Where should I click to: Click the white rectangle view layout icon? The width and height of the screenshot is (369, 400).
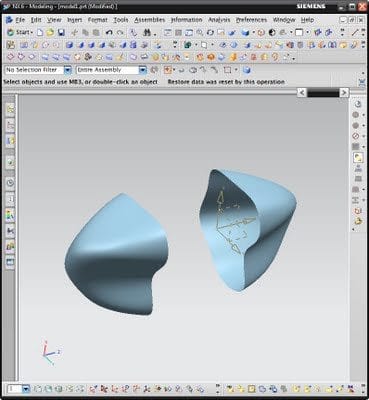[299, 32]
